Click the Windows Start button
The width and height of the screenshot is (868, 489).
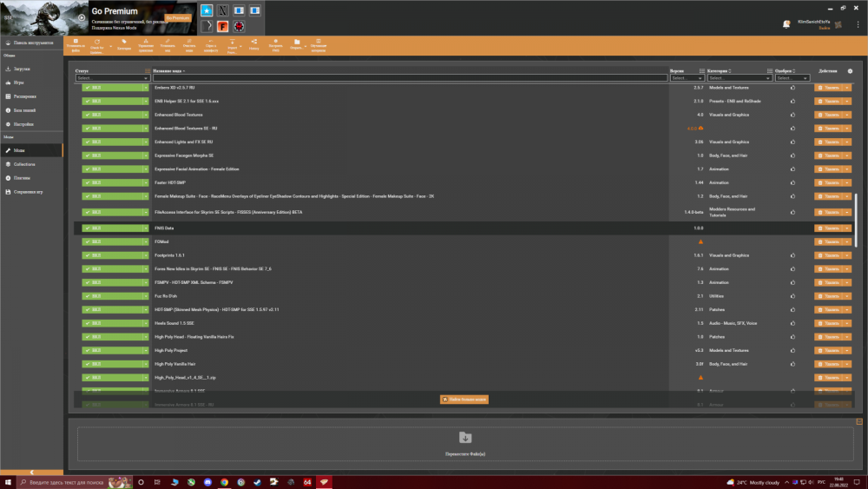click(8, 482)
